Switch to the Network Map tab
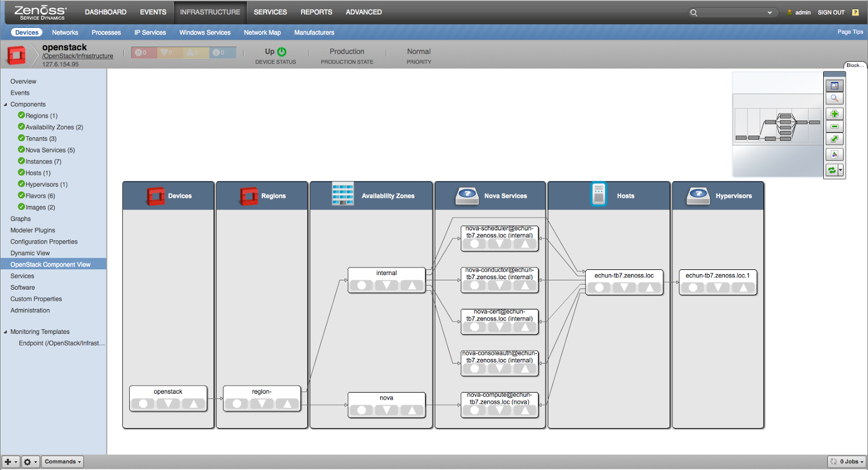 [x=262, y=33]
